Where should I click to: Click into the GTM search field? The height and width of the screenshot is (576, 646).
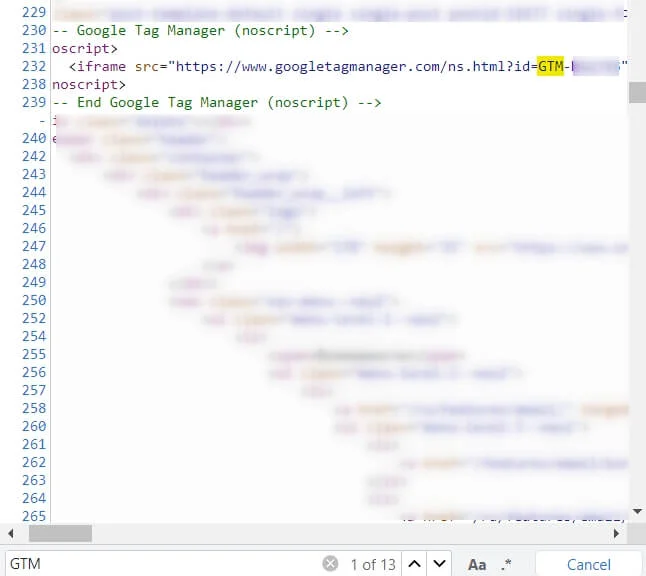click(x=160, y=564)
